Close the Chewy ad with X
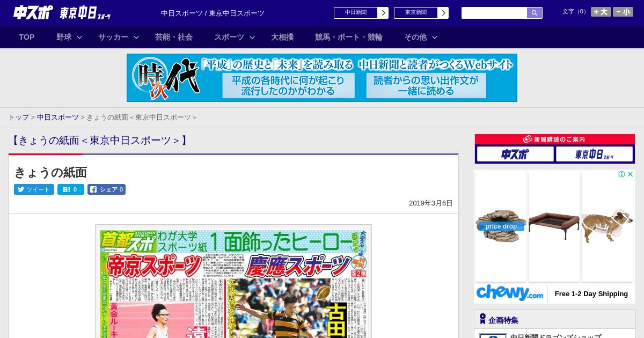The image size is (644, 338). pyautogui.click(x=631, y=174)
